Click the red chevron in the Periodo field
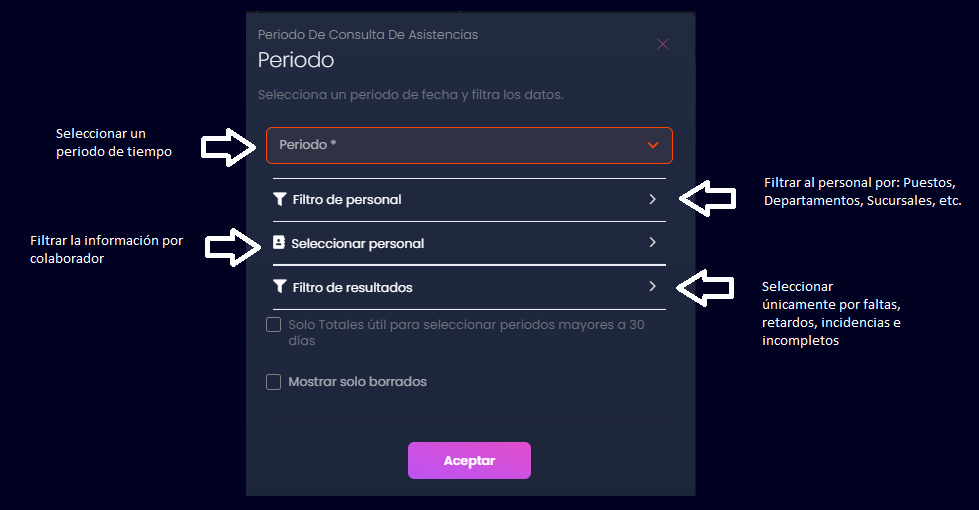The width and height of the screenshot is (979, 510). click(x=653, y=145)
